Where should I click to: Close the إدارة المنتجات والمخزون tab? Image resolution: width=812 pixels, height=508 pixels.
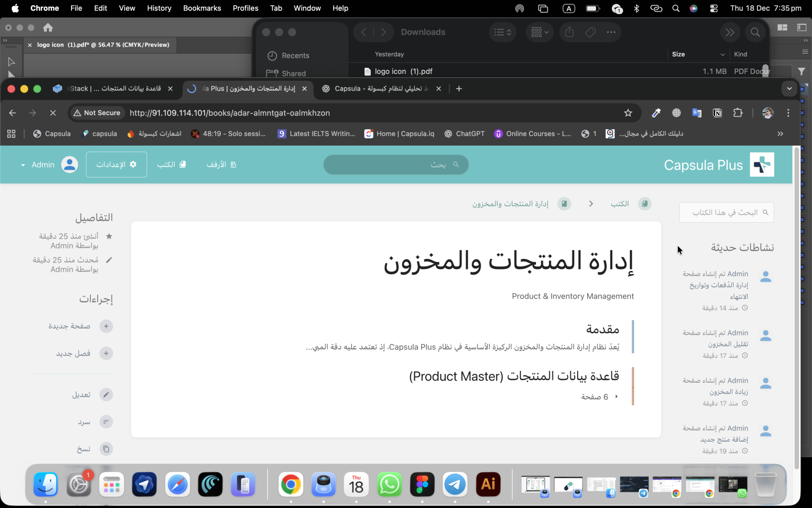[x=304, y=89]
